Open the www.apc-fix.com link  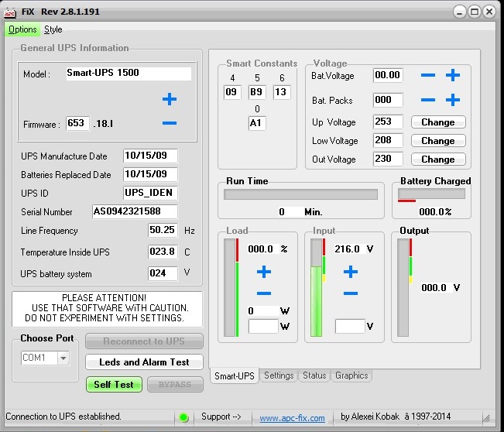pyautogui.click(x=292, y=418)
